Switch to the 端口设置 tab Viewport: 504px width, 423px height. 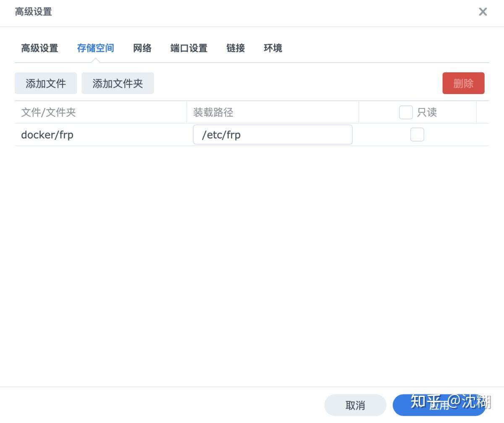tap(188, 48)
